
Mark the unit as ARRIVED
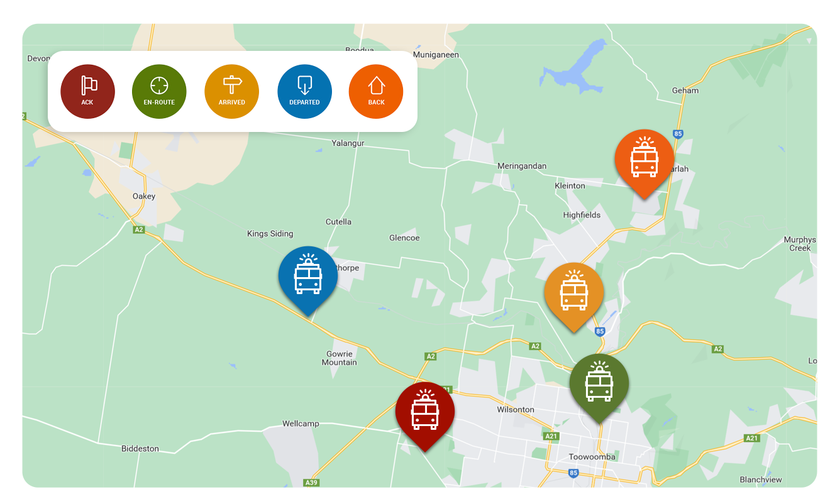tap(231, 91)
